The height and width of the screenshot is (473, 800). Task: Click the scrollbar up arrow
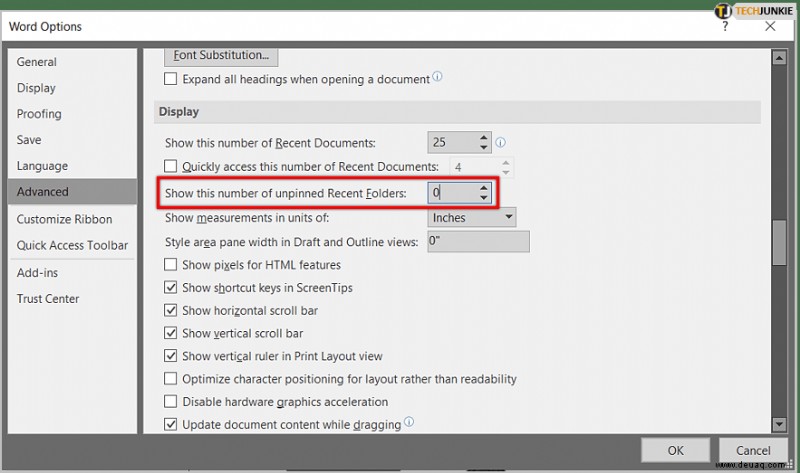click(x=779, y=58)
